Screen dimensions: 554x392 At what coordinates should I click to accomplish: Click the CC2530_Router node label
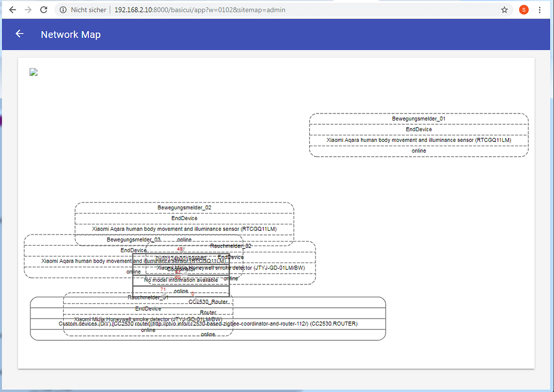coord(208,302)
